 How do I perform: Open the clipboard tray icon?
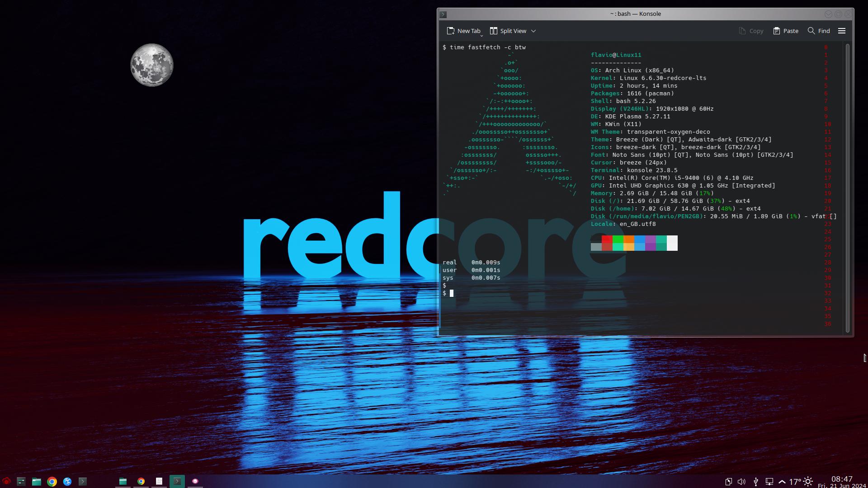tap(728, 482)
